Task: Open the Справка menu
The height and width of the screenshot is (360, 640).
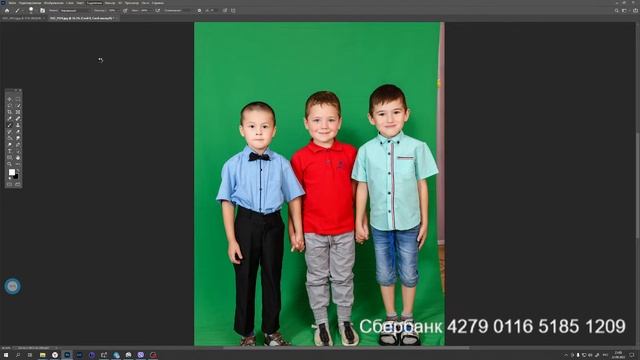Action: 158,3
